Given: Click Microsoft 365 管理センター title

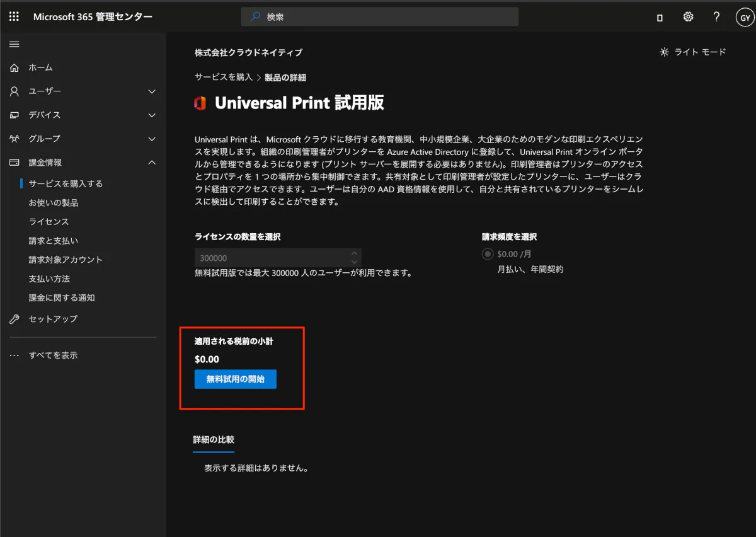Looking at the screenshot, I should 93,17.
